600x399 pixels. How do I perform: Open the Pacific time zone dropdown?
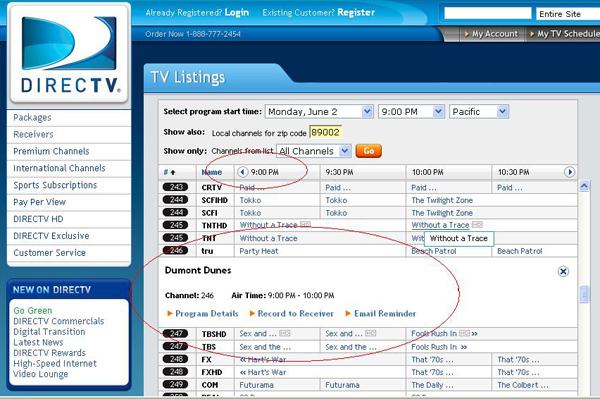(x=479, y=112)
